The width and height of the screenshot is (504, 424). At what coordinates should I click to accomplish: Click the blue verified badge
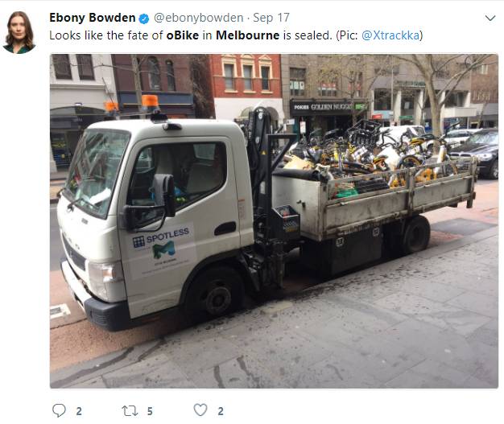click(143, 19)
